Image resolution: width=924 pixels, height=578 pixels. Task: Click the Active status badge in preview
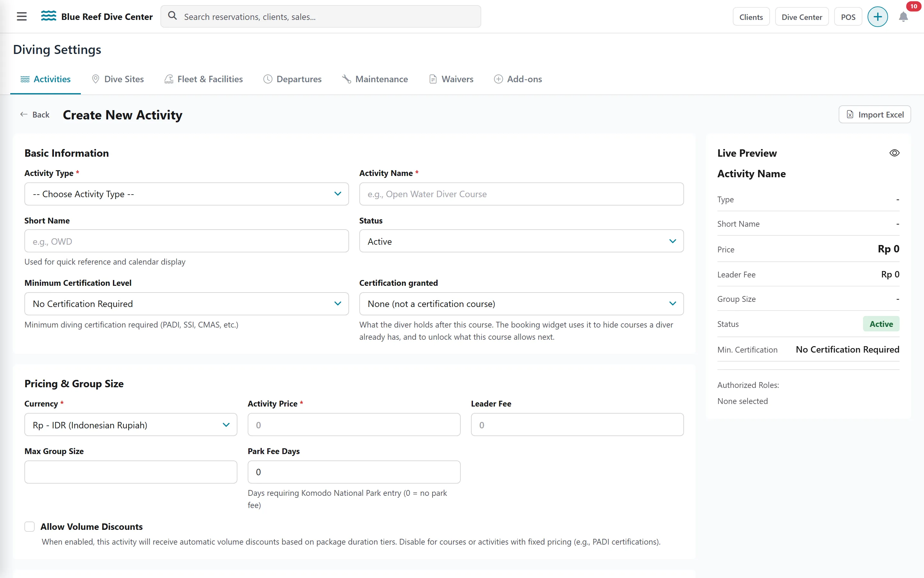point(881,324)
